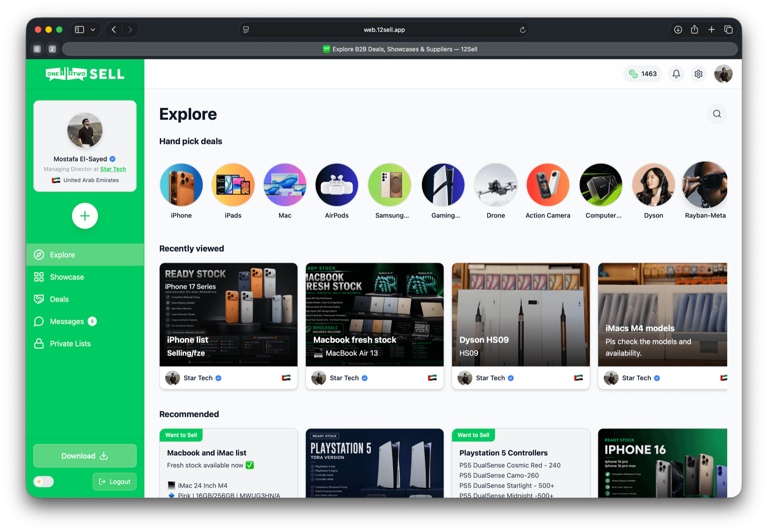Open Deals in the sidebar
This screenshot has width=768, height=532.
click(x=85, y=299)
